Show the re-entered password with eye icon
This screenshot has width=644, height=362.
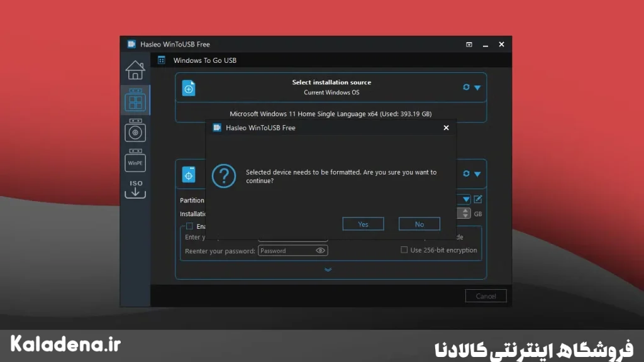(x=320, y=250)
